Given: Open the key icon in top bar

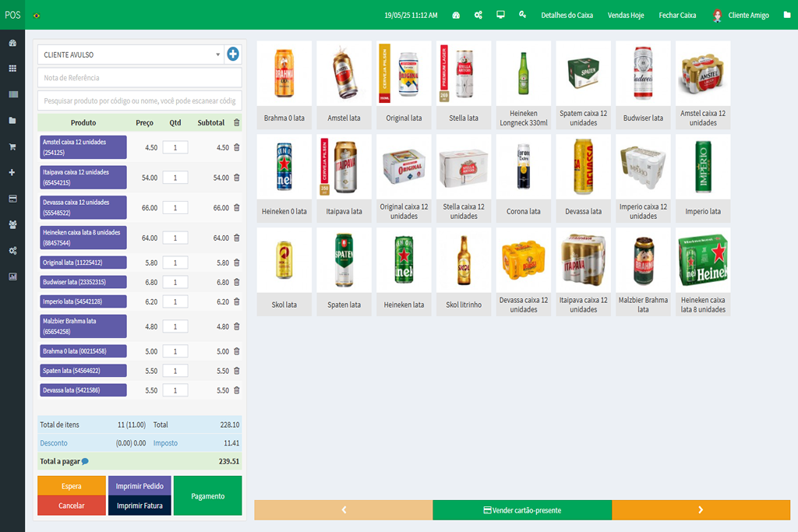Looking at the screenshot, I should (x=522, y=15).
